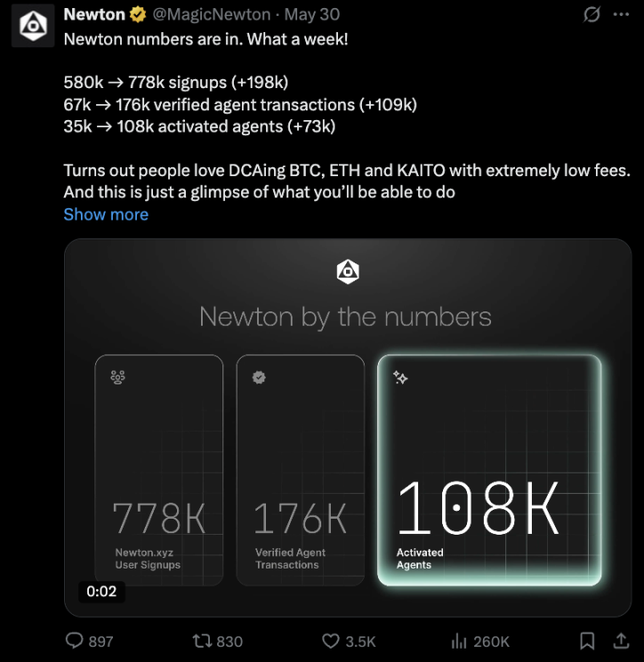Click the share icon
This screenshot has width=644, height=662.
coord(621,641)
